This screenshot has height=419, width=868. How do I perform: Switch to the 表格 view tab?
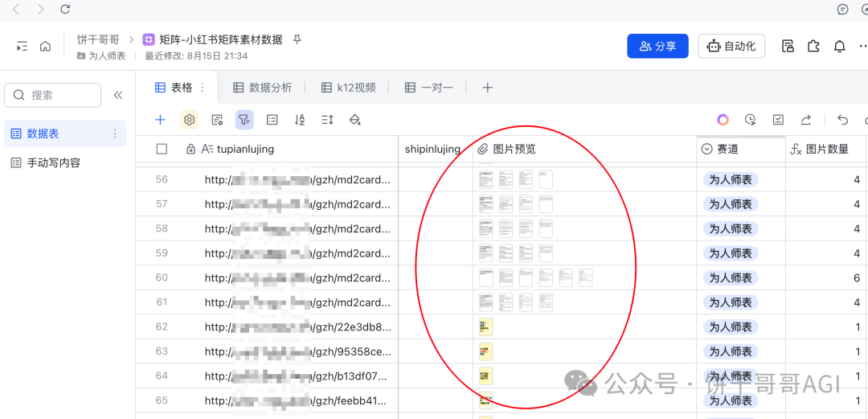174,88
